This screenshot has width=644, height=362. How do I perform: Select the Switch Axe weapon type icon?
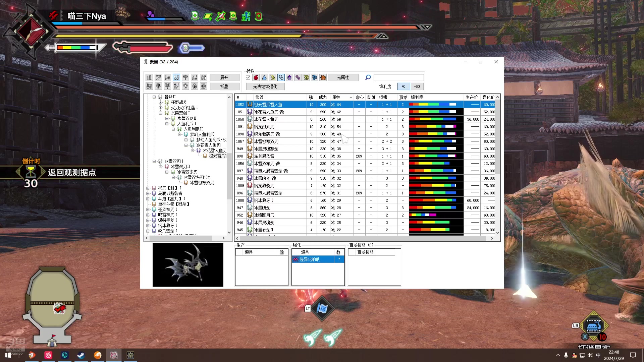pyautogui.click(x=158, y=86)
